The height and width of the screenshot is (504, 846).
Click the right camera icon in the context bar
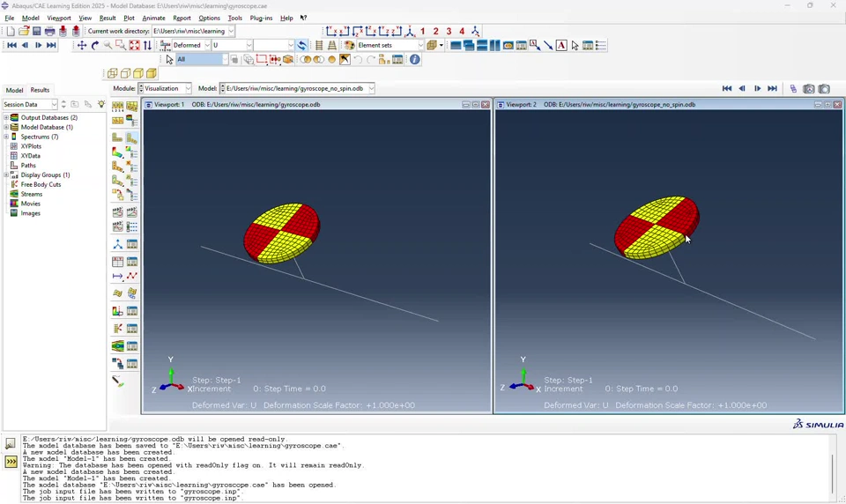click(824, 88)
